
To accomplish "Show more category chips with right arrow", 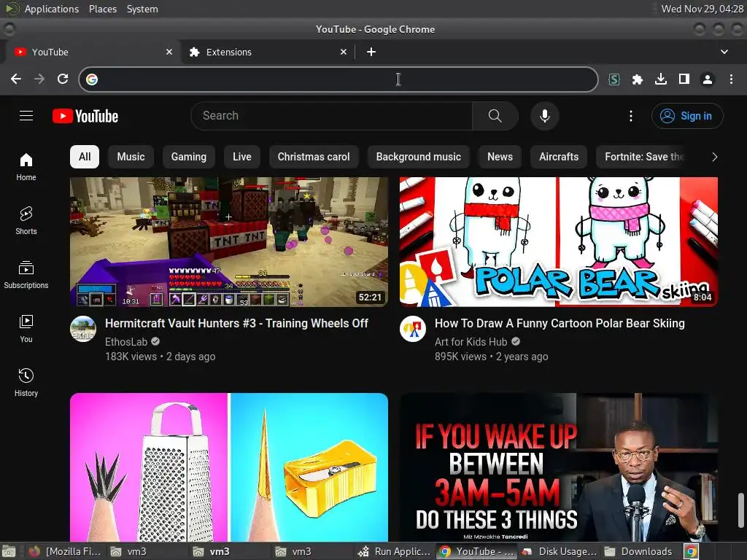I will (714, 157).
